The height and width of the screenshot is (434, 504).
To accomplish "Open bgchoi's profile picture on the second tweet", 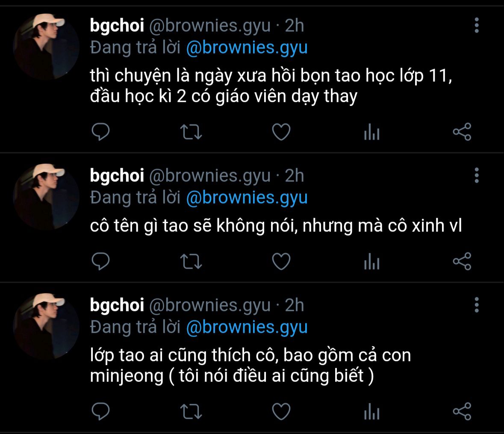I will pyautogui.click(x=46, y=197).
